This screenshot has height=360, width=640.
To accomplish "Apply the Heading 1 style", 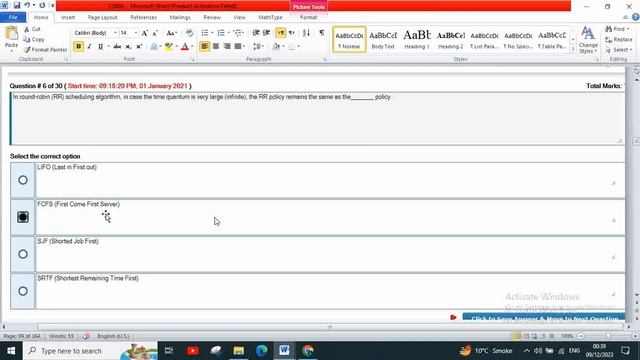I will coord(417,40).
